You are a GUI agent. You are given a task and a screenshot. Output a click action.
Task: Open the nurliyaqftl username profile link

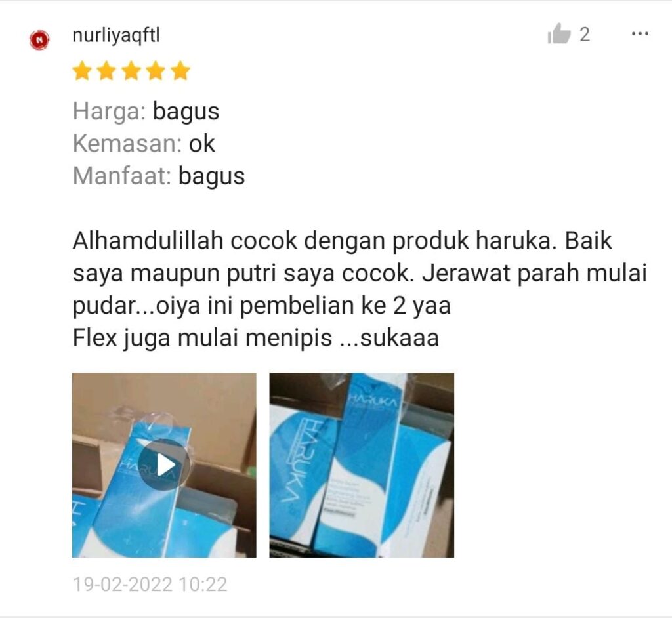[x=116, y=35]
